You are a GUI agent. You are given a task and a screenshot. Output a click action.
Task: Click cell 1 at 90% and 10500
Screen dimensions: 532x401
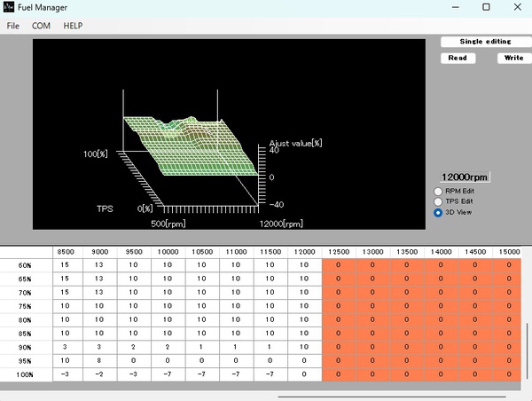click(202, 348)
